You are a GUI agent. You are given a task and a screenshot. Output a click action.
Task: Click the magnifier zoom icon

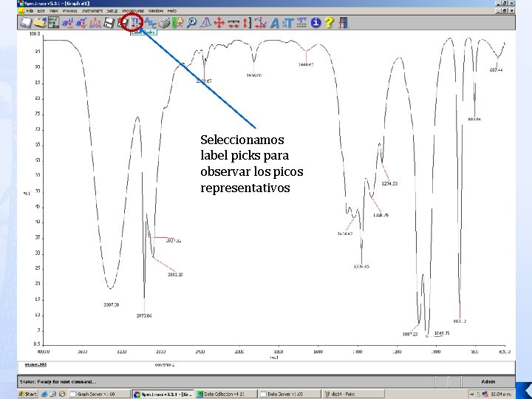(x=191, y=23)
